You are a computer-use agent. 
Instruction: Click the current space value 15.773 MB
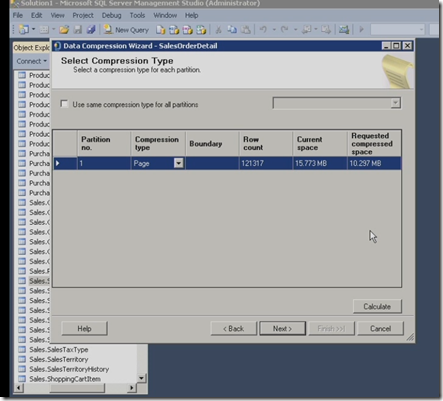click(320, 163)
